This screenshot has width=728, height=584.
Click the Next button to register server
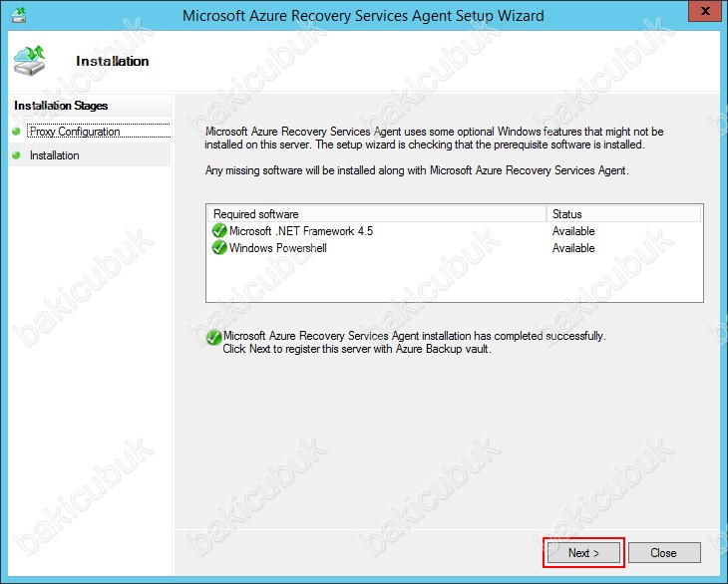click(x=583, y=552)
